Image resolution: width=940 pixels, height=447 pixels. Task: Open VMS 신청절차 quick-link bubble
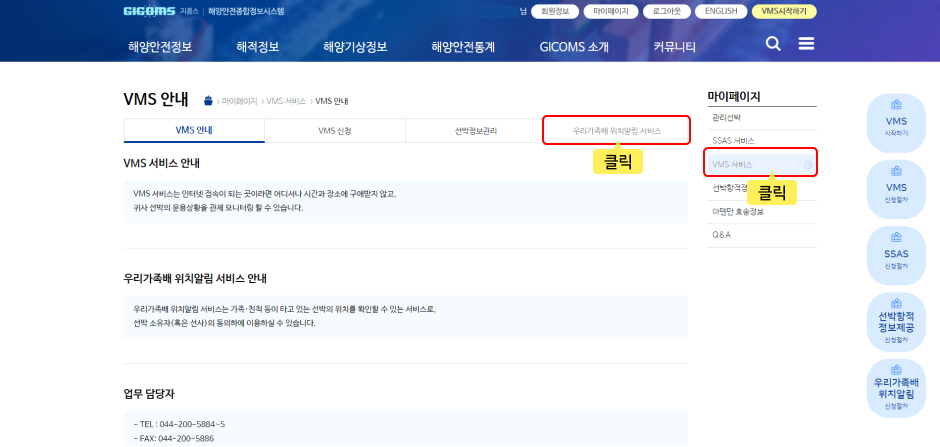click(x=896, y=191)
